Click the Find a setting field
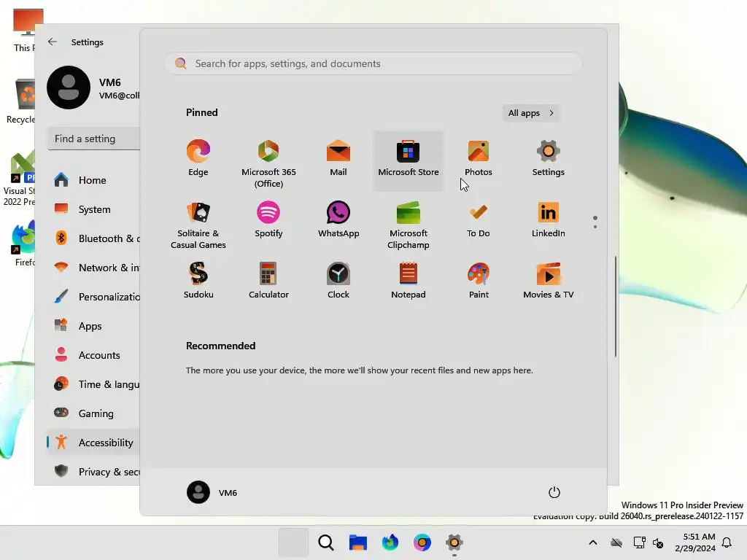747x560 pixels. [94, 139]
